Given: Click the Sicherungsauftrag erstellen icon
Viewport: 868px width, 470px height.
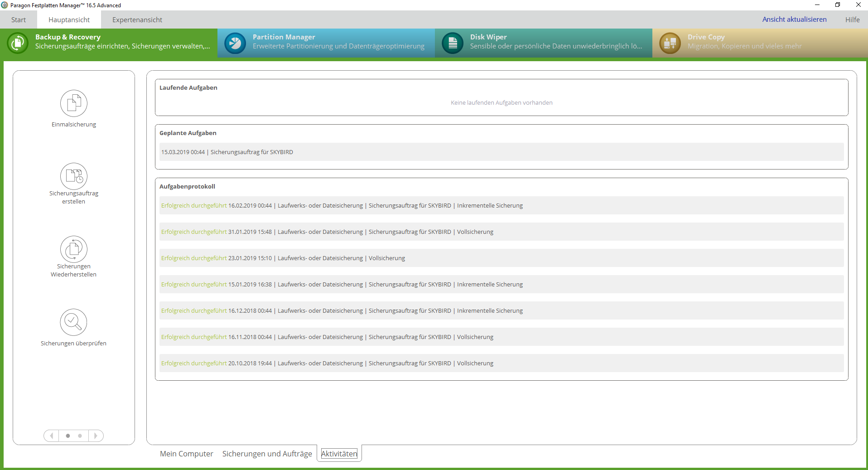Looking at the screenshot, I should 74,176.
